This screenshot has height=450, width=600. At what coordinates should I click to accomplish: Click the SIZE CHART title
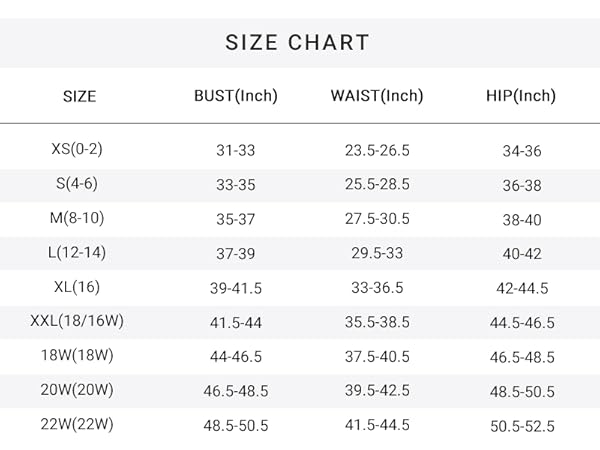click(297, 42)
